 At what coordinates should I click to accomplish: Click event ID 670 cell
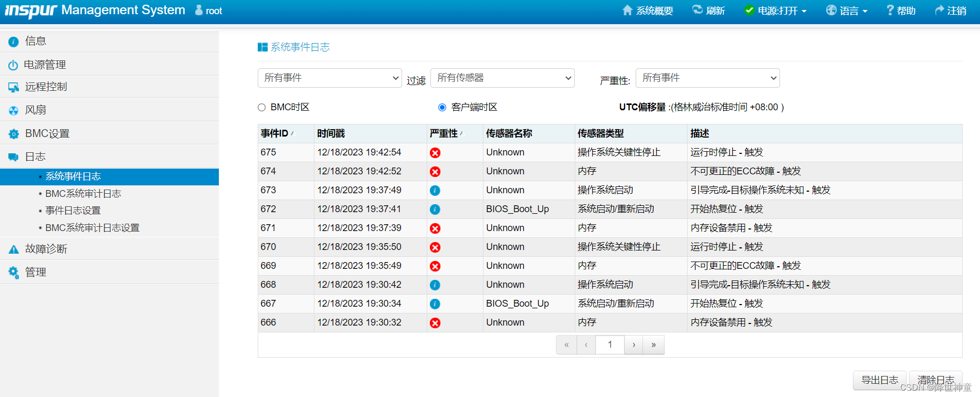tap(286, 247)
